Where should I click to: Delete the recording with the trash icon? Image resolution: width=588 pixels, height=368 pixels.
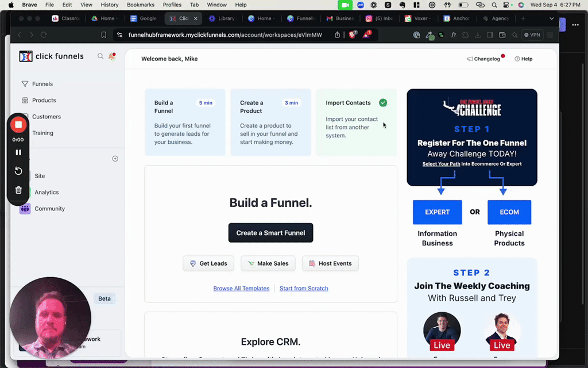click(18, 190)
